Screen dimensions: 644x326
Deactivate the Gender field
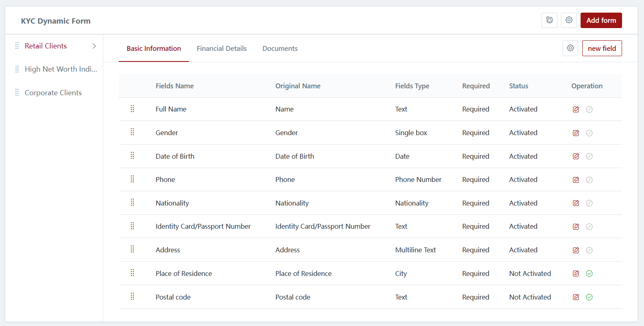[x=589, y=133]
